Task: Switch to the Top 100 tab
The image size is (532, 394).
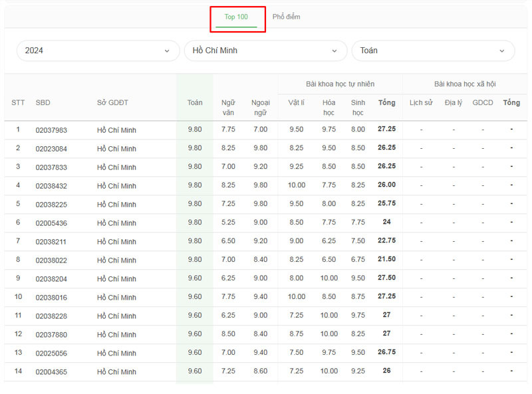Action: tap(236, 17)
